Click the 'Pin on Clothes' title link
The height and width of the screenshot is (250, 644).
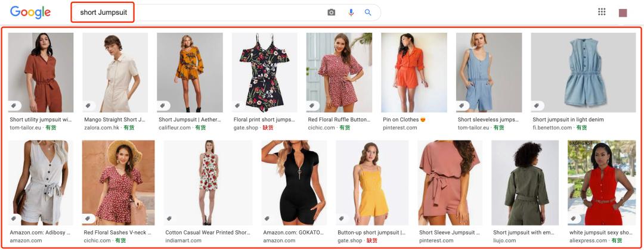[x=404, y=120]
